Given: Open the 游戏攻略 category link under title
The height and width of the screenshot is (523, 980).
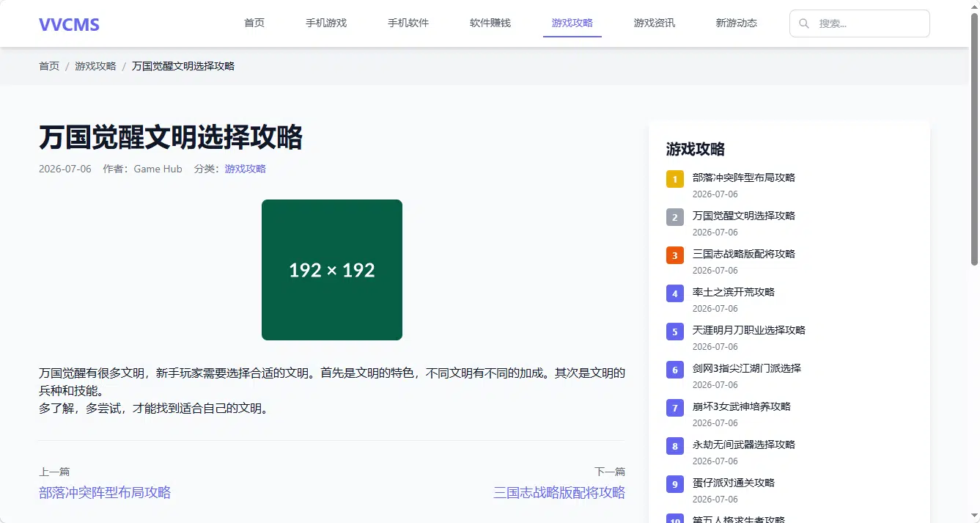Looking at the screenshot, I should [246, 169].
